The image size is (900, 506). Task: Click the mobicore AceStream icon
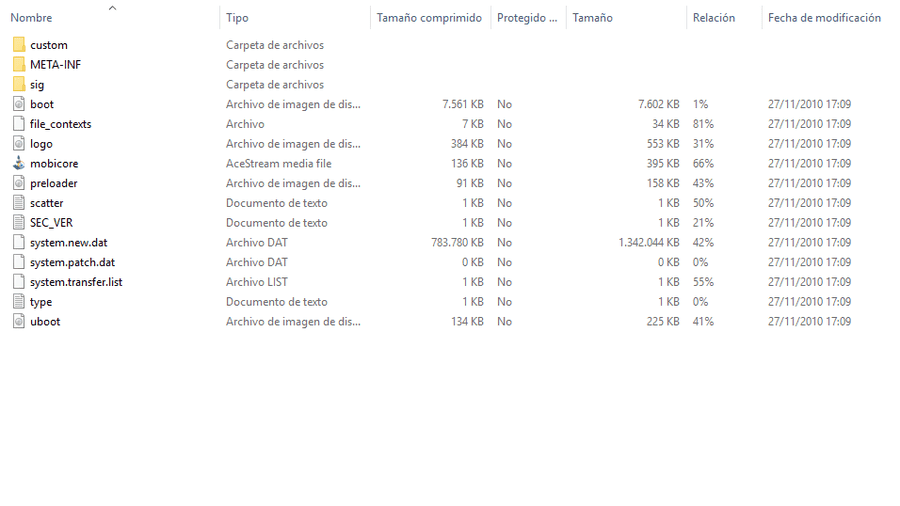point(19,164)
